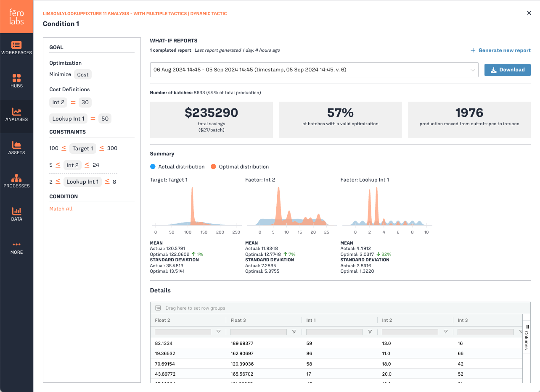Open the Processes section
The width and height of the screenshot is (540, 392).
click(x=16, y=181)
